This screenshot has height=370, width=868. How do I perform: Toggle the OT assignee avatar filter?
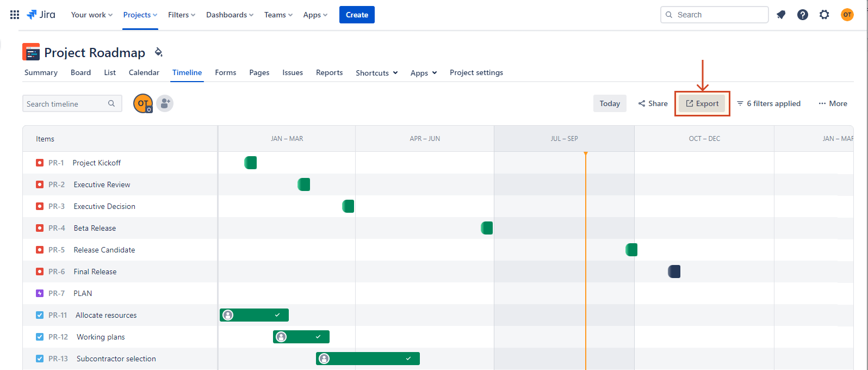click(x=143, y=103)
